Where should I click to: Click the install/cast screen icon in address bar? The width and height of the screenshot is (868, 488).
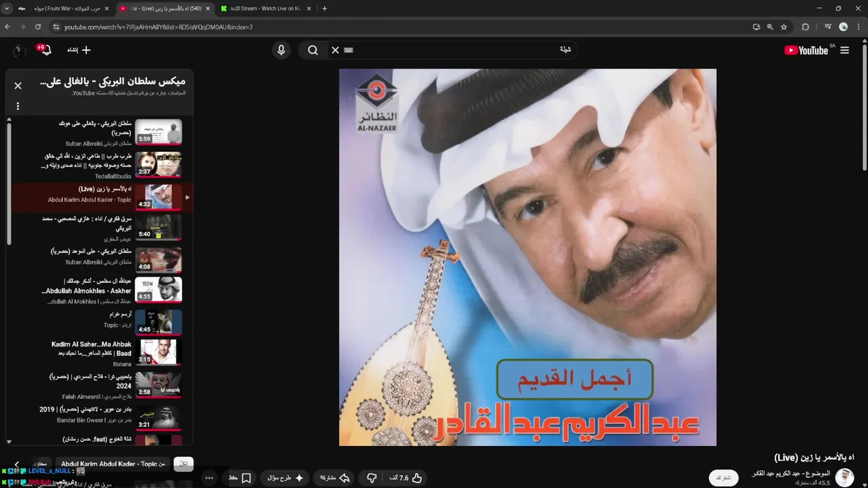pyautogui.click(x=756, y=27)
